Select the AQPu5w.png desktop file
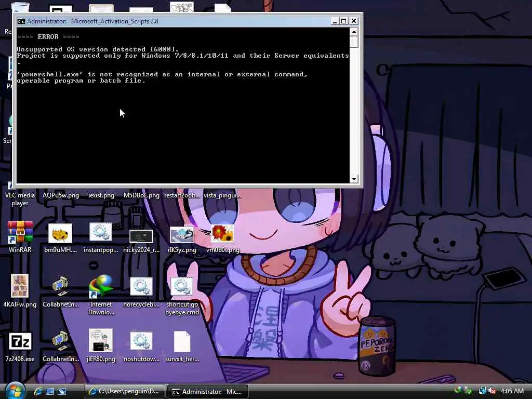Image resolution: width=532 pixels, height=399 pixels. [60, 195]
